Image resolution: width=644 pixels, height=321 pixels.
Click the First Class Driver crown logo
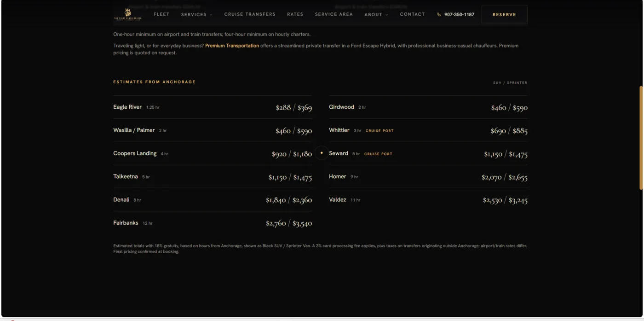pyautogui.click(x=128, y=14)
